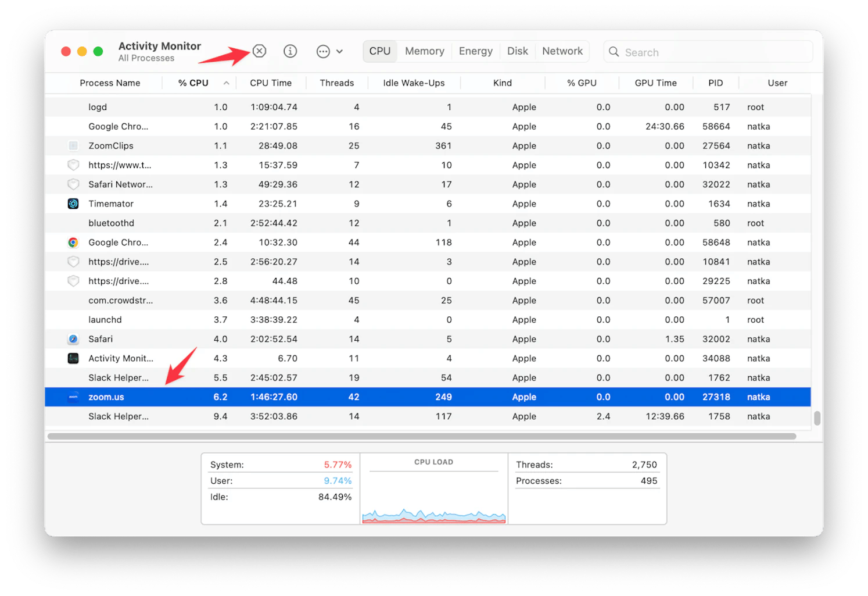Open the ellipsis More actions menu
868x596 pixels.
[329, 52]
